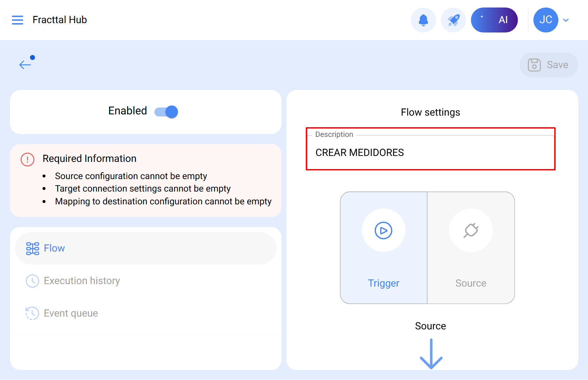Viewport: 588px width, 380px height.
Task: Select the Trigger play icon
Action: click(383, 230)
